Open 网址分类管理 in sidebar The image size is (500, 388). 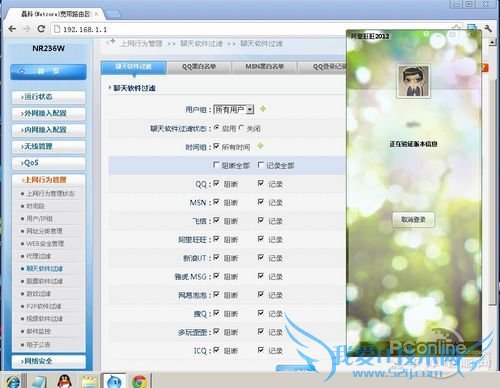pyautogui.click(x=44, y=231)
